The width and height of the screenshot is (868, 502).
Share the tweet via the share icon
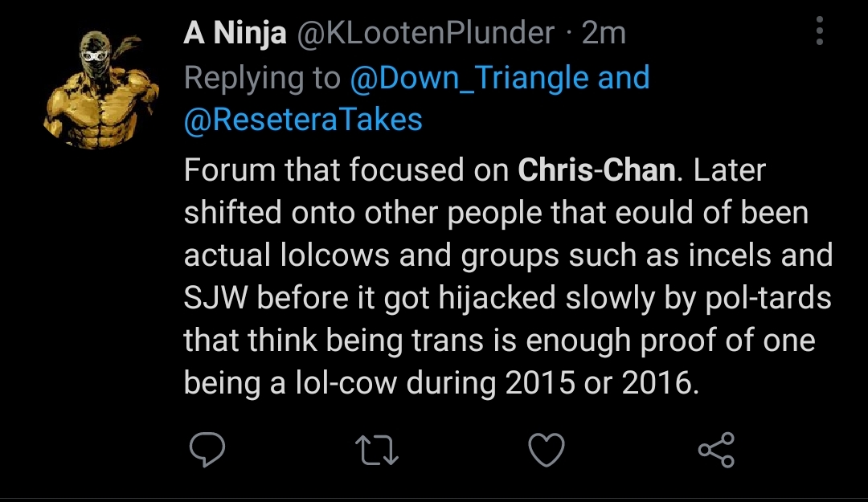[x=716, y=450]
